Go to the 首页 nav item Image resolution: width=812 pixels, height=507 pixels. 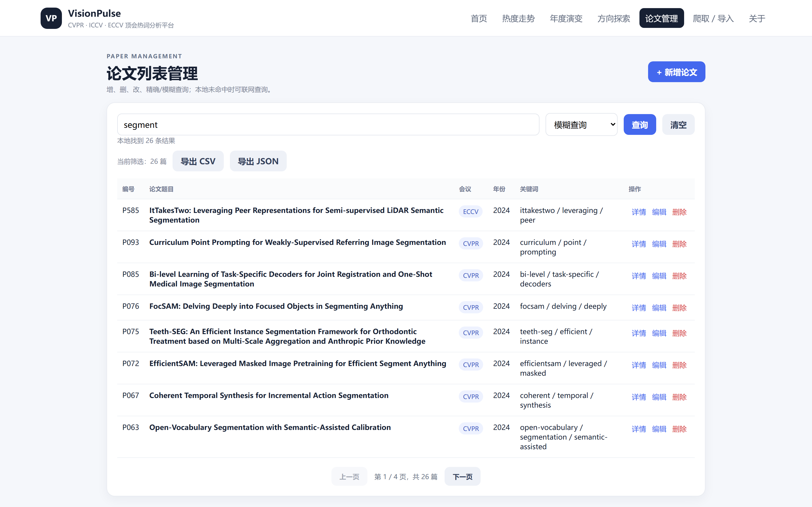pyautogui.click(x=479, y=19)
